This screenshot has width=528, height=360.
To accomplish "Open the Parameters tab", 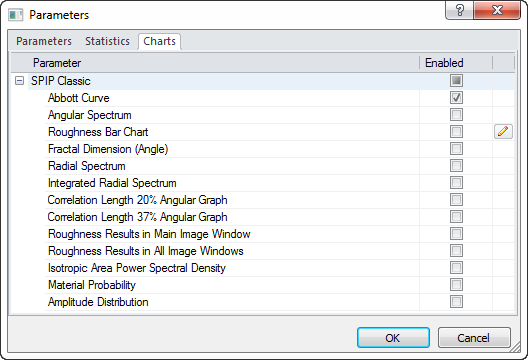I will 44,41.
